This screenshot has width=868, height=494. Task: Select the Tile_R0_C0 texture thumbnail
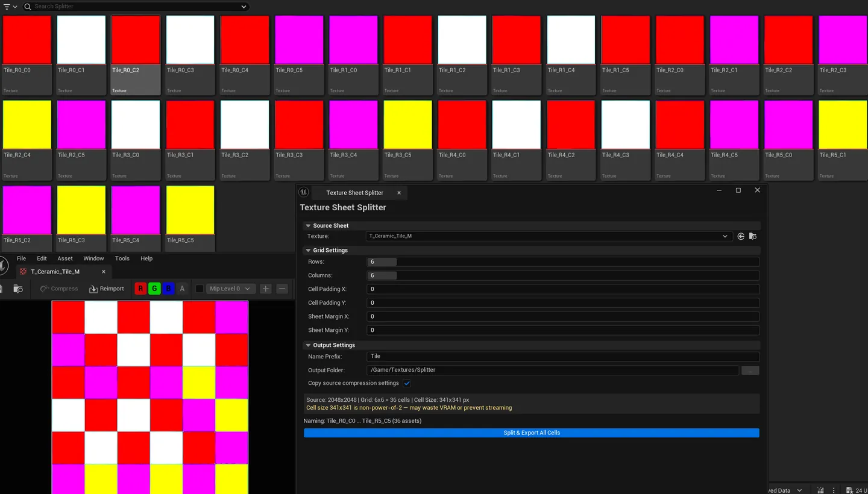coord(27,39)
